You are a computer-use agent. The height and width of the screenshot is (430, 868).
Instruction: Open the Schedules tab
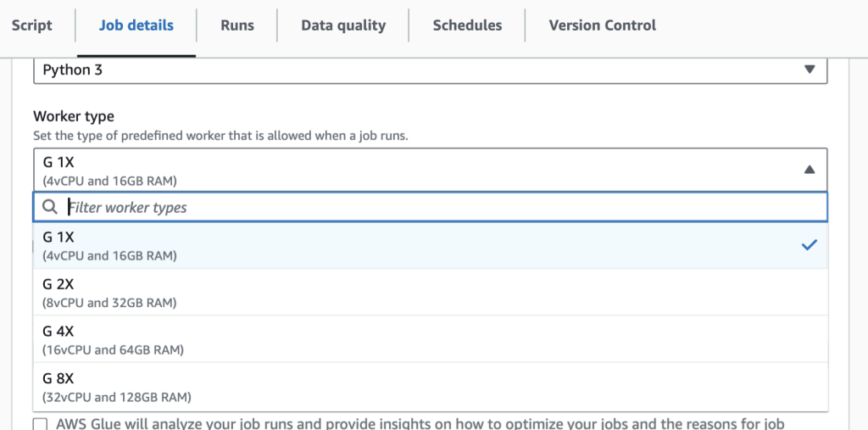pyautogui.click(x=467, y=25)
